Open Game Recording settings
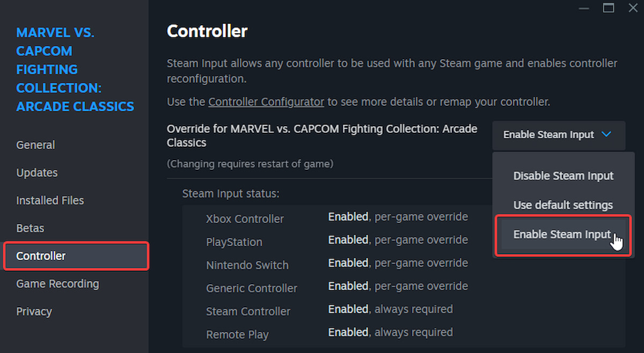Screen dimensions: 644x353 [57, 284]
